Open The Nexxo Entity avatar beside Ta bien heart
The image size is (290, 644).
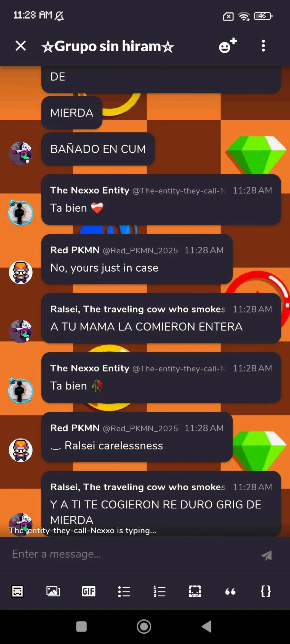pos(20,213)
